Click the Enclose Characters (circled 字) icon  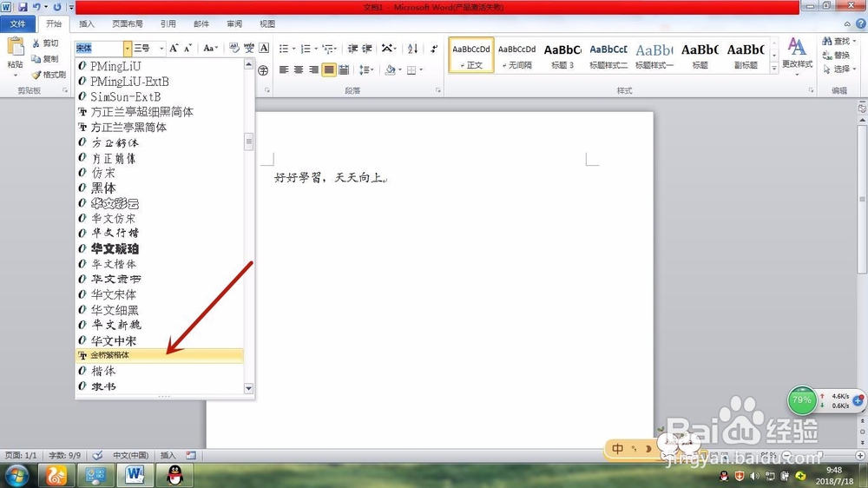(263, 70)
